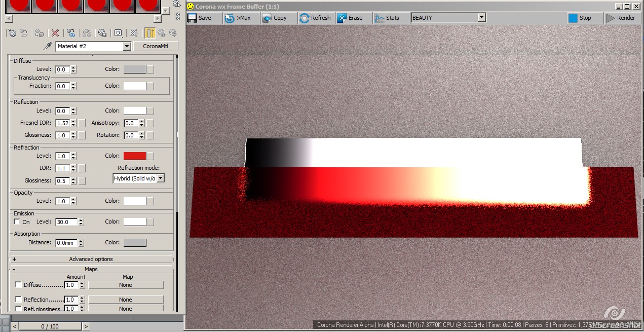644x332 pixels.
Task: Click Assign Material to Selection icon
Action: point(40,33)
